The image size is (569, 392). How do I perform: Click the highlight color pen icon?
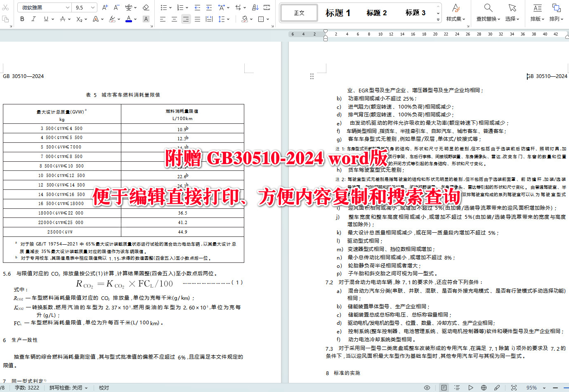[x=112, y=19]
